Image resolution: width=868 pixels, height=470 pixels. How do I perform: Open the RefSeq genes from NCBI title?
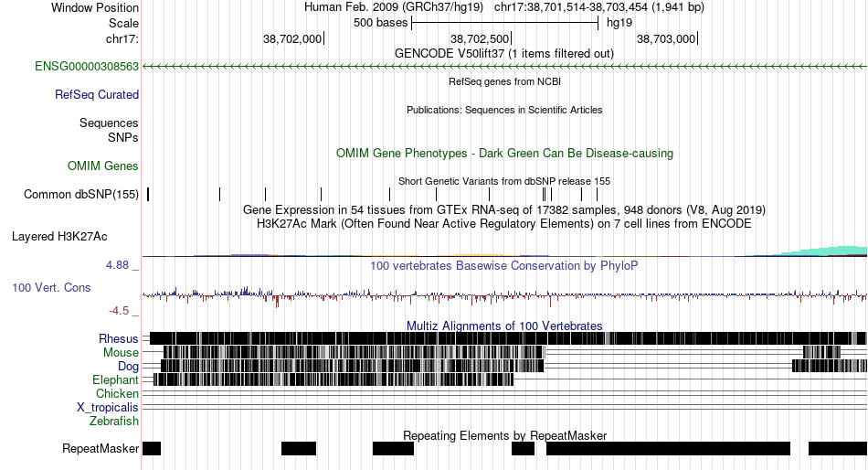(505, 81)
